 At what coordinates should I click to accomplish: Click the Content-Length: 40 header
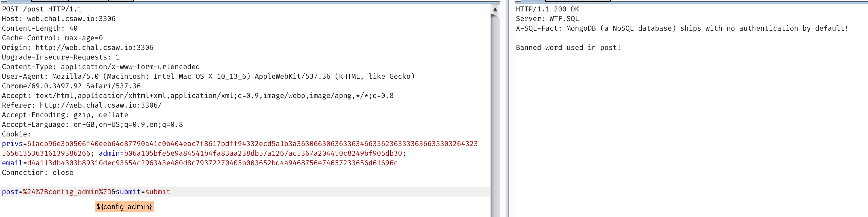40,28
